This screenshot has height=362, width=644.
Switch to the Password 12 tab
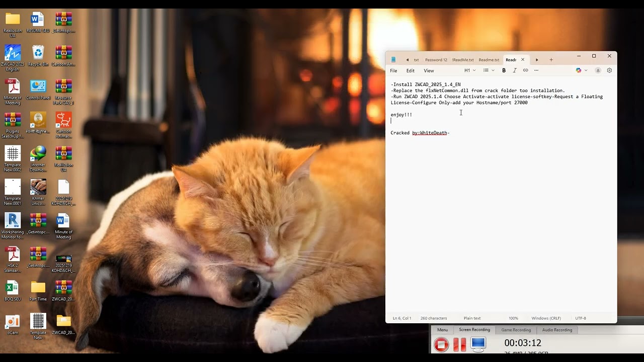coord(436,60)
